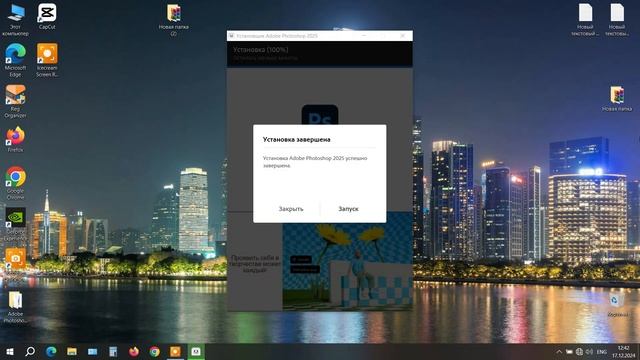640x360 pixels.
Task: Open taskbar search magnifier
Action: point(30,351)
